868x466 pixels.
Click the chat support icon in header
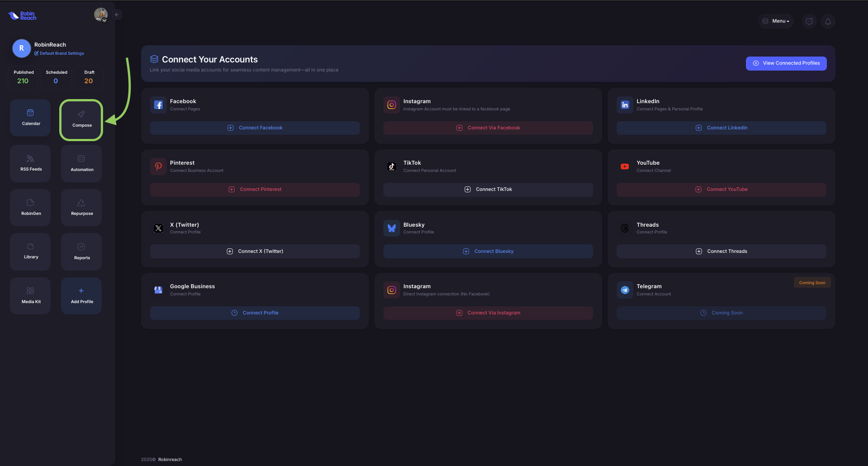click(809, 21)
